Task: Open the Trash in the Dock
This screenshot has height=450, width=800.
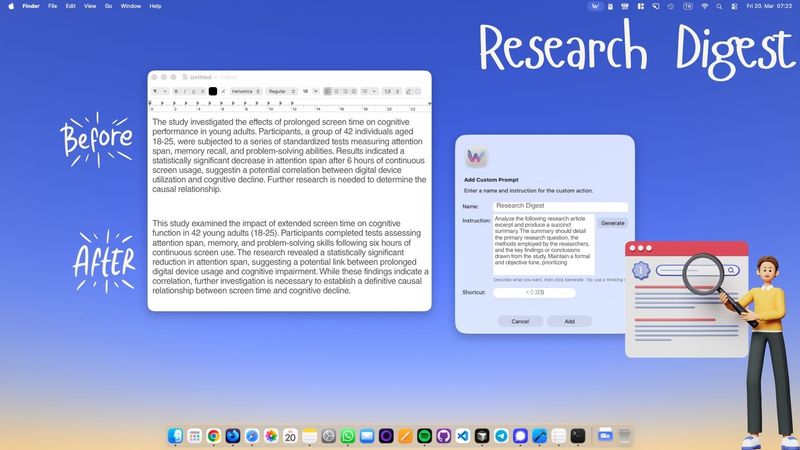Action: point(624,436)
